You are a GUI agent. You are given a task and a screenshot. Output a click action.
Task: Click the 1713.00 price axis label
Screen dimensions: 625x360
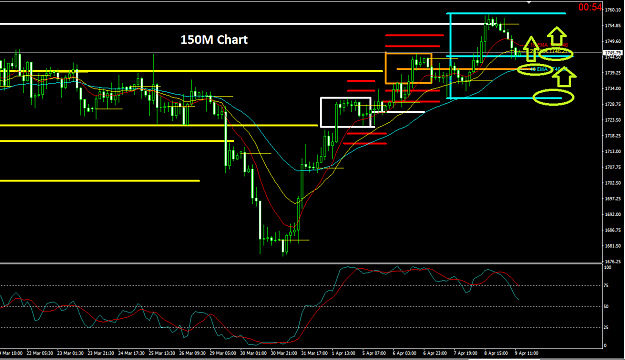(613, 151)
